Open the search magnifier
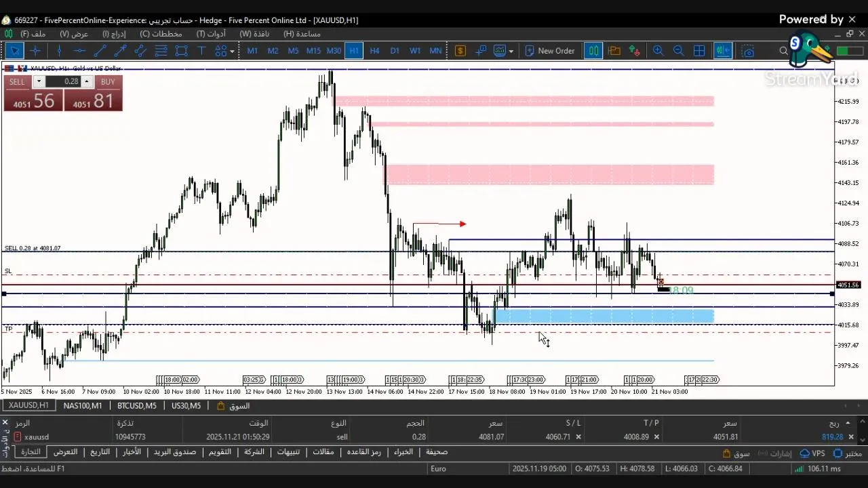 point(783,51)
